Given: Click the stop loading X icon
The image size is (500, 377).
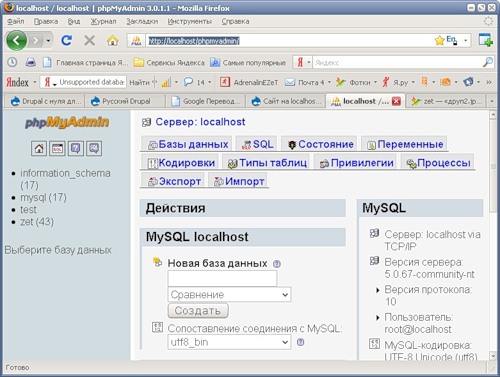Looking at the screenshot, I should click(x=89, y=41).
